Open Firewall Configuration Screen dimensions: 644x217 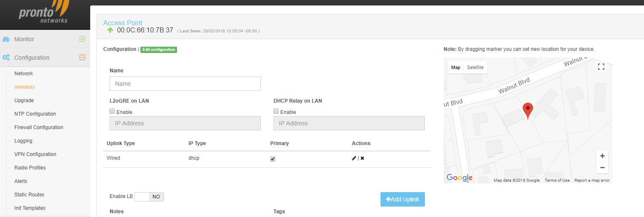click(x=39, y=127)
